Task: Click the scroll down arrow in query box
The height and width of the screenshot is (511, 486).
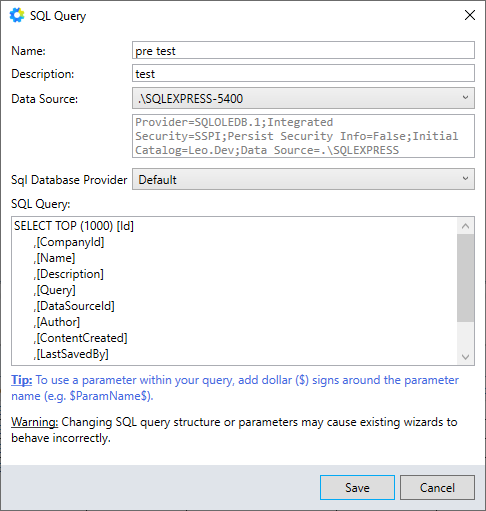Action: click(x=465, y=357)
